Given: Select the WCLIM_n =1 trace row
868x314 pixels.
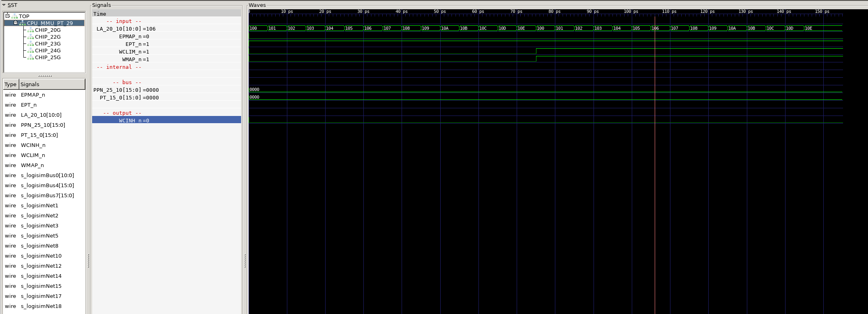Looking at the screenshot, I should 167,52.
